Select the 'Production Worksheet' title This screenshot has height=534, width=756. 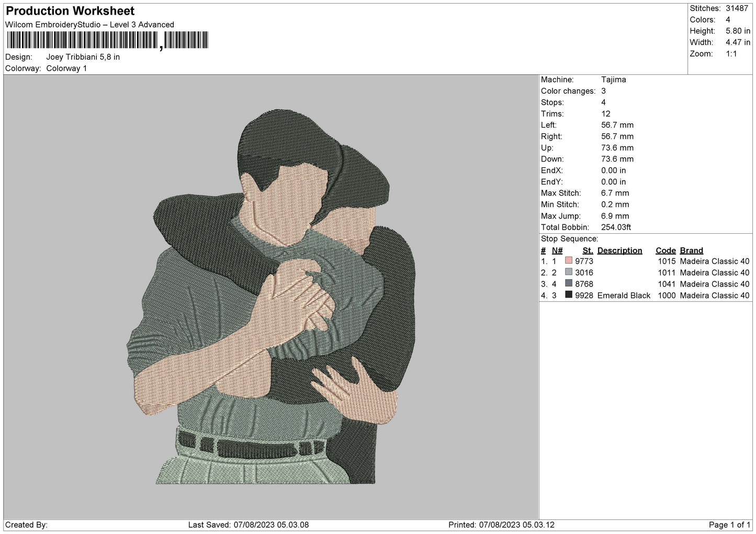click(x=70, y=11)
